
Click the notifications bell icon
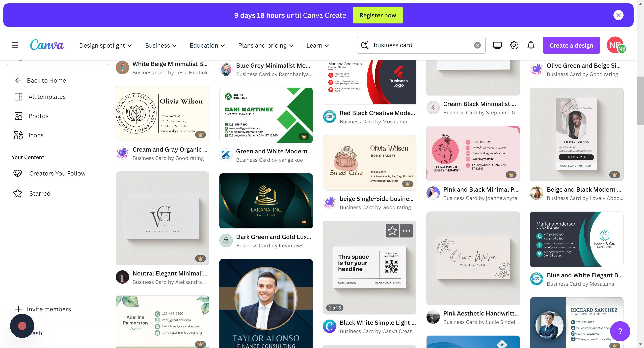(531, 45)
